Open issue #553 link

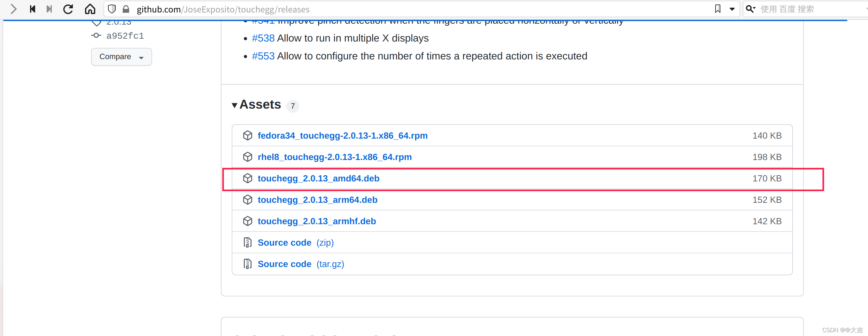tap(263, 56)
